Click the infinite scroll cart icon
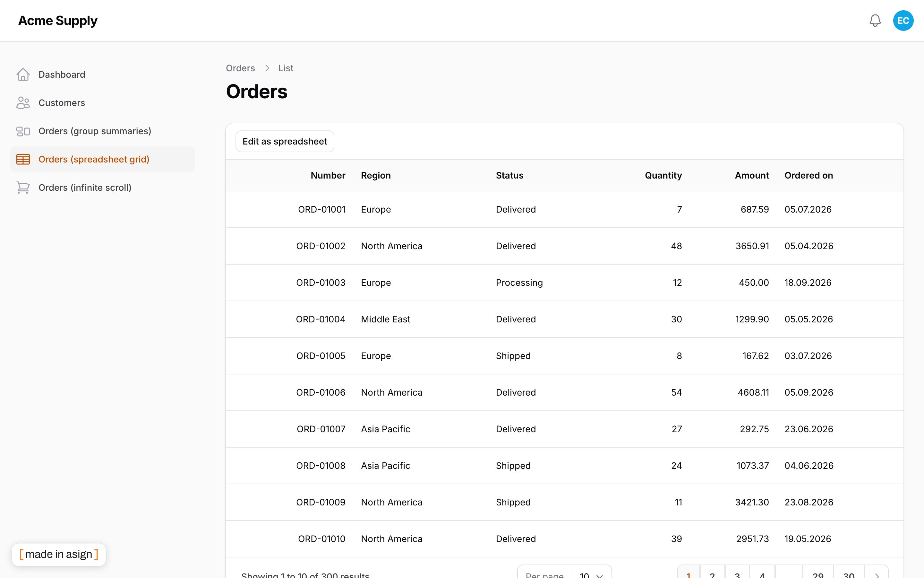Viewport: 924px width, 578px height. point(23,188)
